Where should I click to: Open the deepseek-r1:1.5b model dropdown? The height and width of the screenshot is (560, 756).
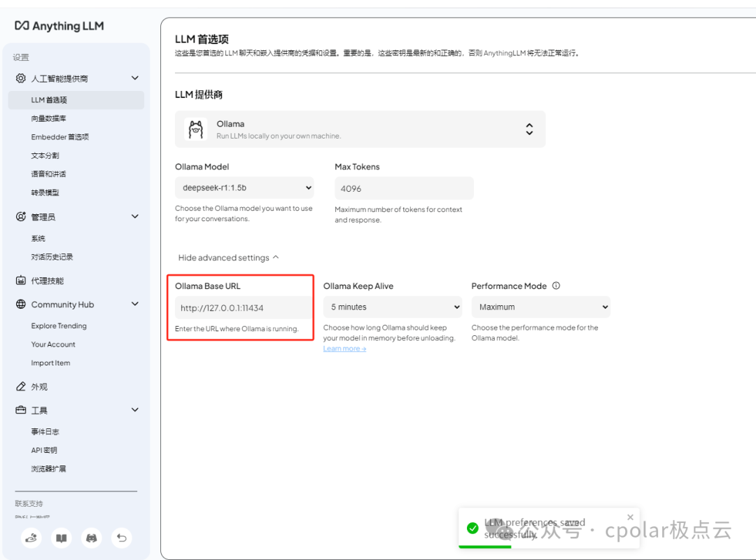click(x=244, y=188)
